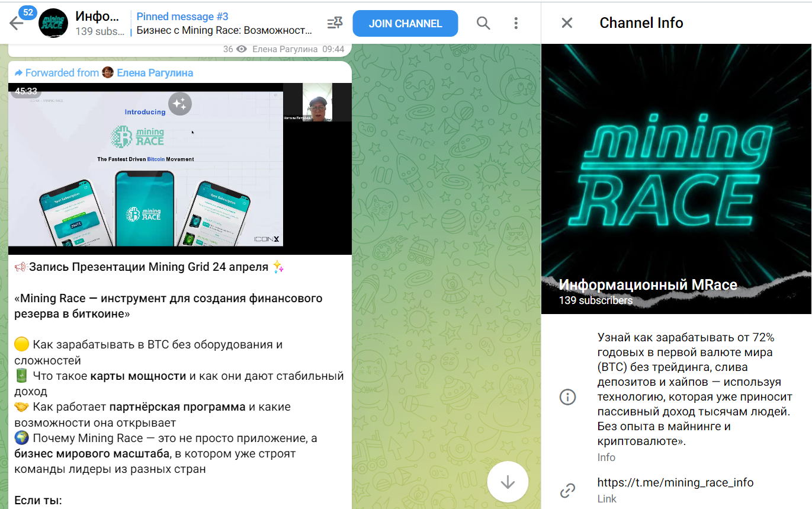Click the Если ты: line in the message
Image resolution: width=812 pixels, height=509 pixels.
click(x=38, y=500)
